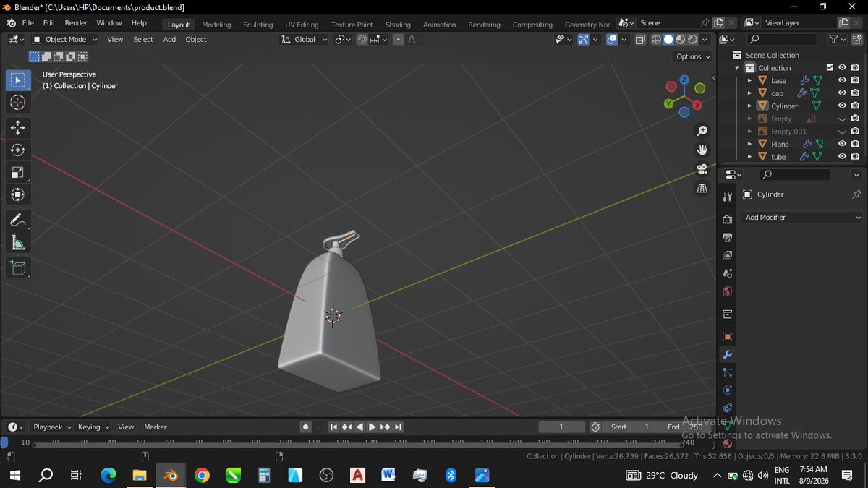Play the animation forward
This screenshot has height=488, width=868.
coord(373,427)
